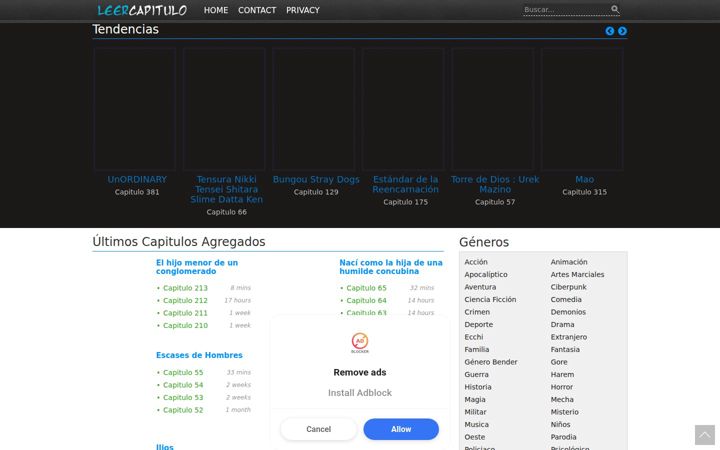This screenshot has width=720, height=450.
Task: Open Capitulo 52 link
Action: tap(183, 410)
